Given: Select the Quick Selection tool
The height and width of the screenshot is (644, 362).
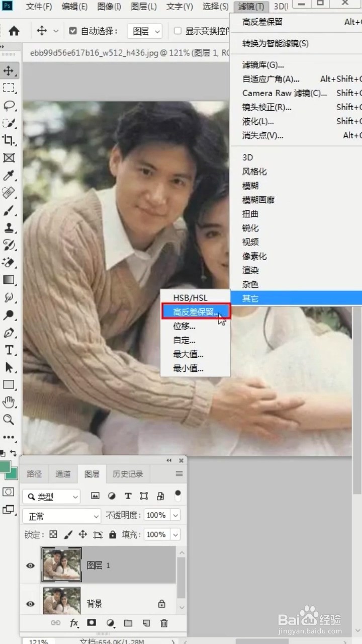Looking at the screenshot, I should pos(9,123).
